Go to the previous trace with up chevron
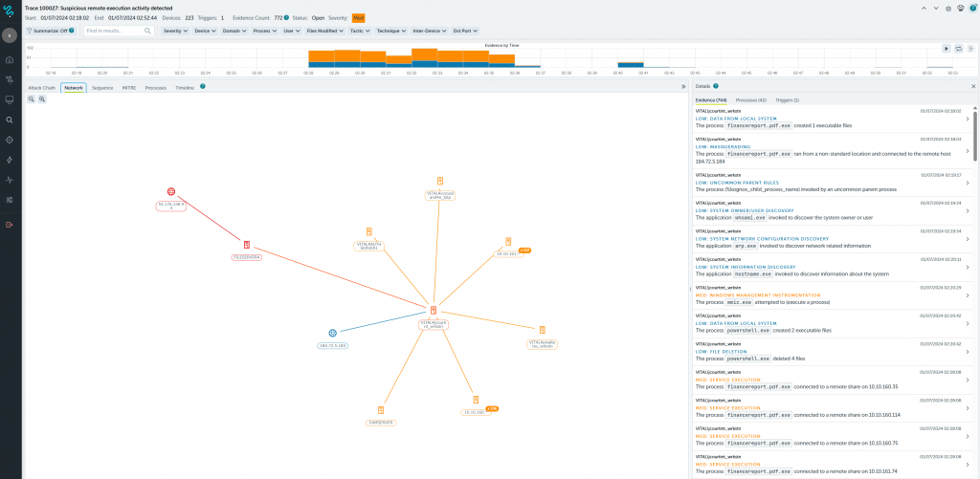980x479 pixels. (x=924, y=7)
